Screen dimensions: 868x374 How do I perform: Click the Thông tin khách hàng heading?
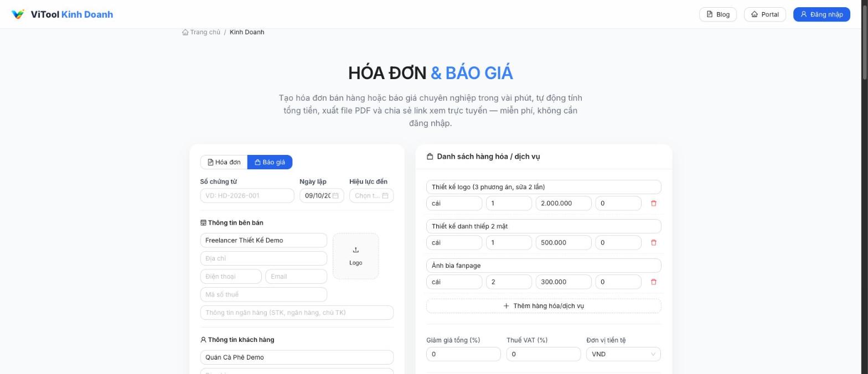237,340
